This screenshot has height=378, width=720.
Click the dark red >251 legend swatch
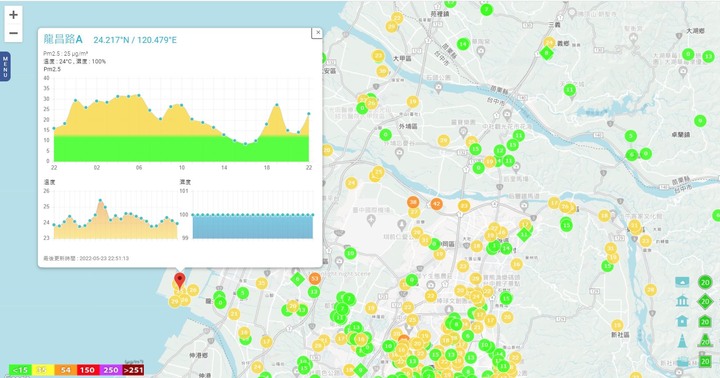click(x=133, y=370)
